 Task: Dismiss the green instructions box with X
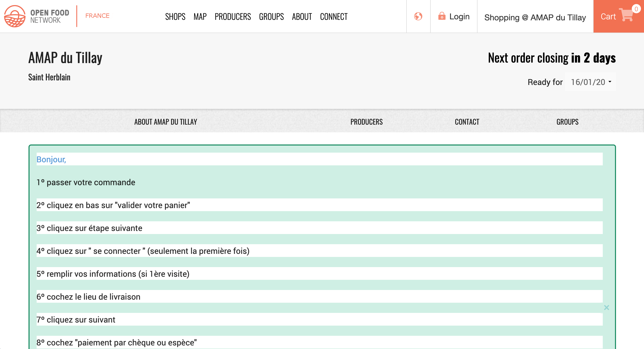click(606, 308)
